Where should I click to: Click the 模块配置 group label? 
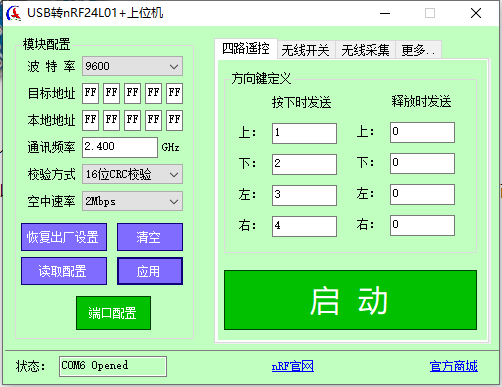coord(47,44)
